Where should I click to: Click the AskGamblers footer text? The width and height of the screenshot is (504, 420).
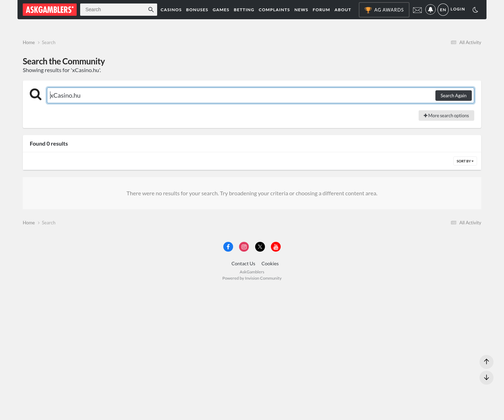click(252, 272)
